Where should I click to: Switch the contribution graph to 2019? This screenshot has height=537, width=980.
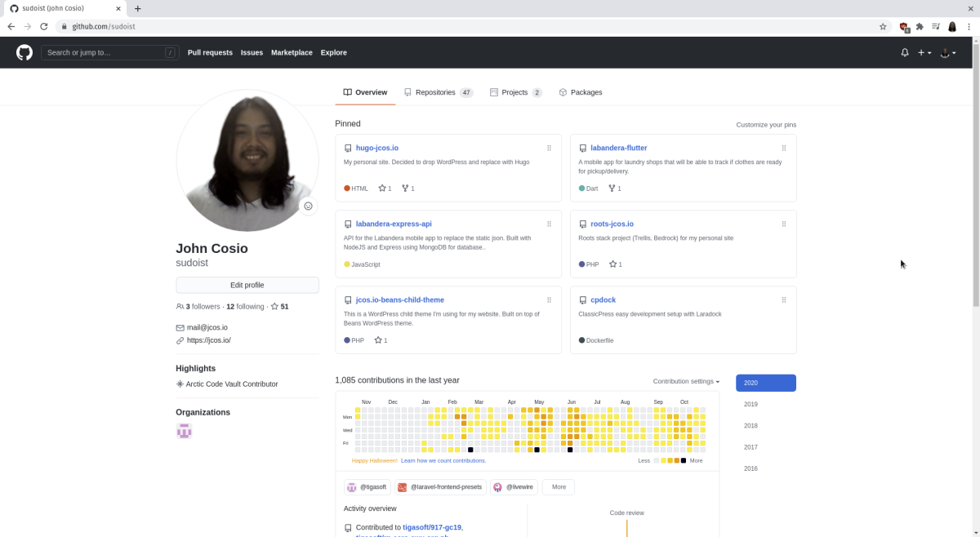(751, 403)
